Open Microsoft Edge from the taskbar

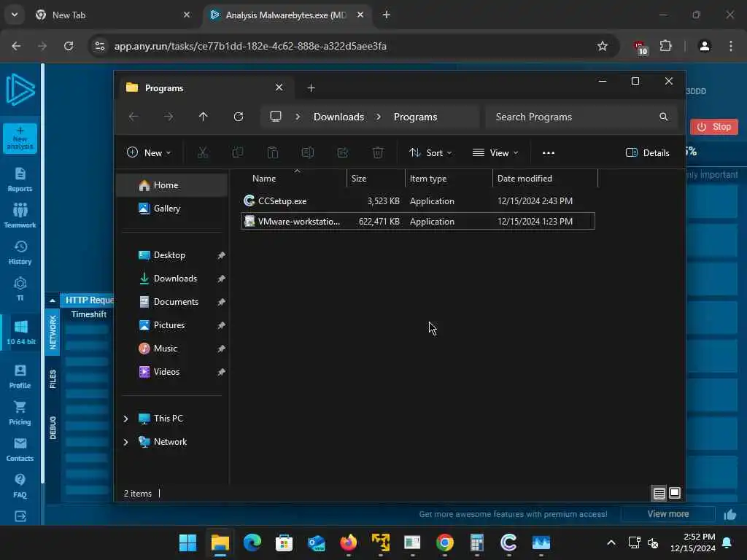(x=252, y=542)
